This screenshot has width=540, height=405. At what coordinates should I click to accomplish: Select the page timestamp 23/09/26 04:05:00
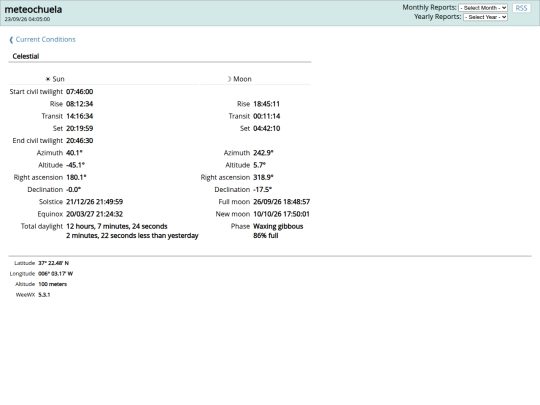click(27, 19)
